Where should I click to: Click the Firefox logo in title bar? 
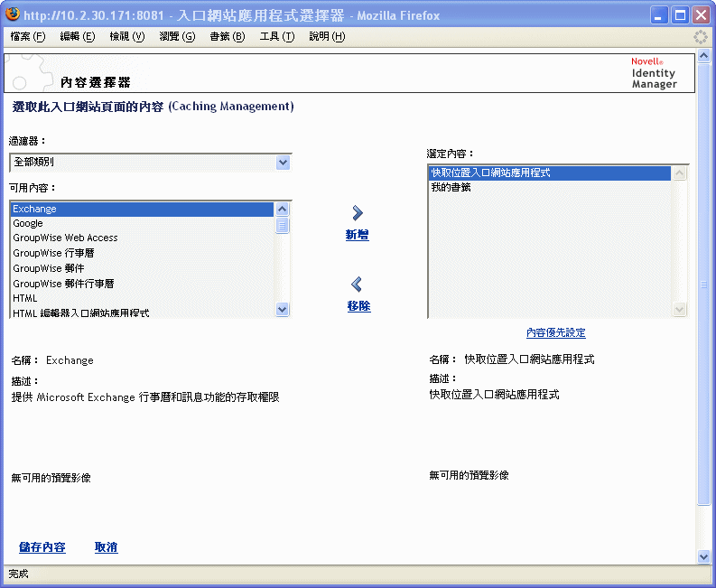tap(13, 14)
